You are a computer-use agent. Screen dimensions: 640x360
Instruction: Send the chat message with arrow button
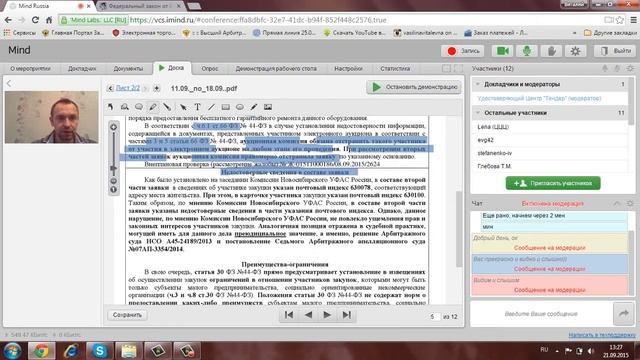click(624, 313)
